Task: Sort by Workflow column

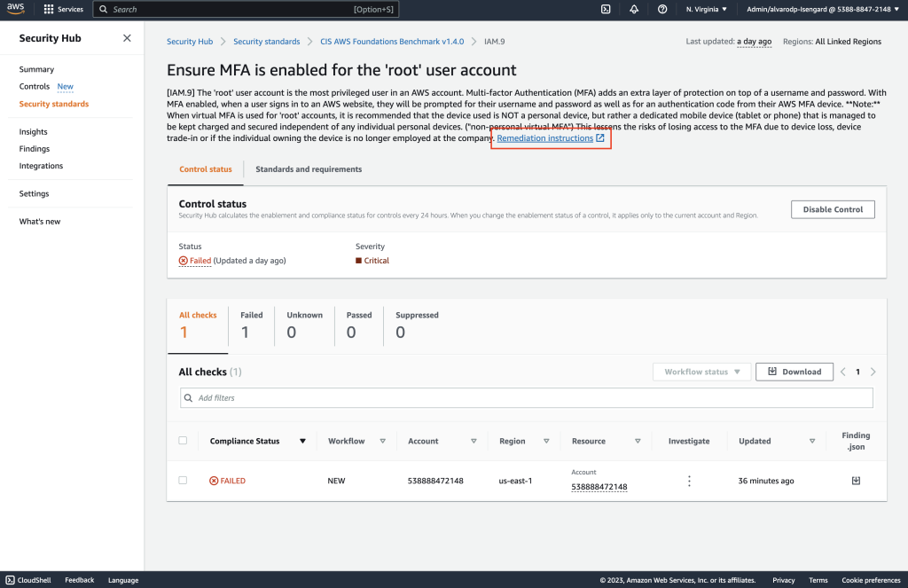Action: point(383,442)
